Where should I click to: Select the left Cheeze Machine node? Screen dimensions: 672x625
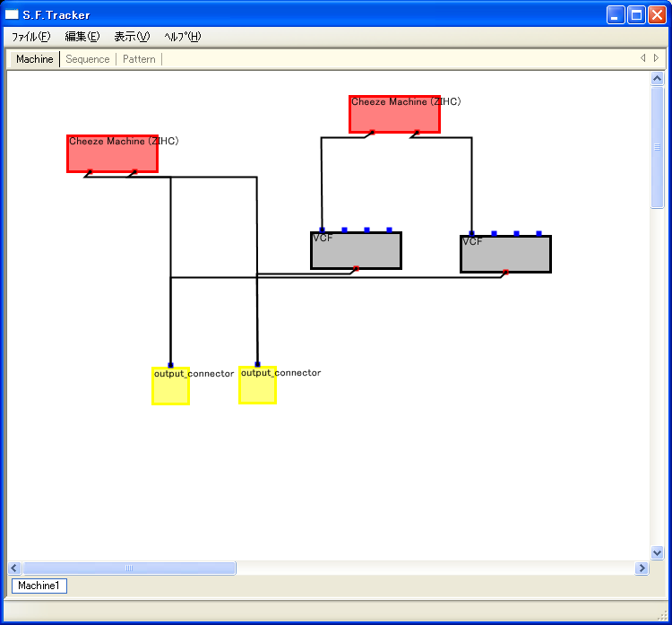click(x=112, y=158)
